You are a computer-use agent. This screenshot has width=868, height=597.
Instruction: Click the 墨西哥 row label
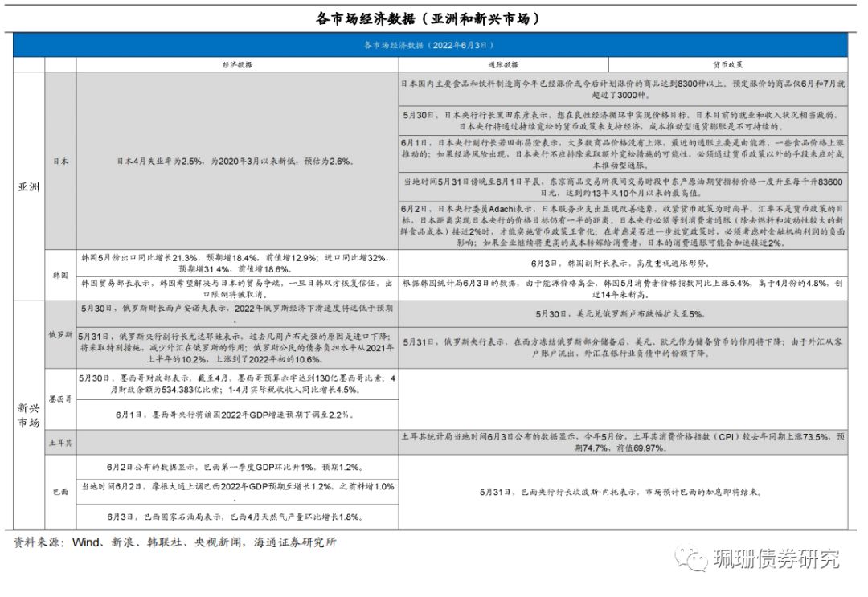[61, 399]
